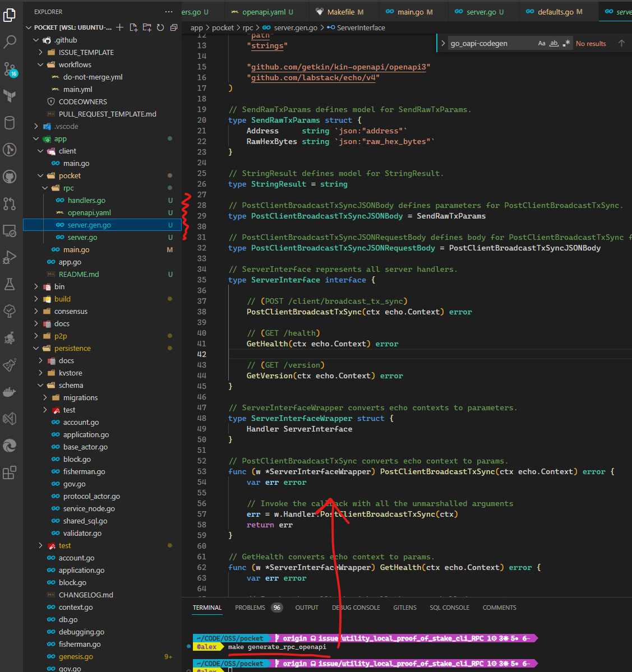
Task: Expand the ISSUE_TEMPLATE folder
Action: coord(41,52)
